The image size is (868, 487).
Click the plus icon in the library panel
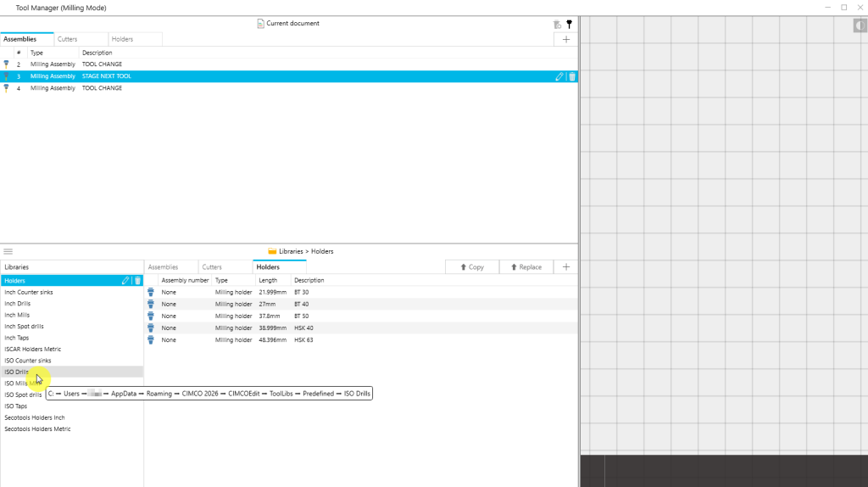pyautogui.click(x=565, y=267)
